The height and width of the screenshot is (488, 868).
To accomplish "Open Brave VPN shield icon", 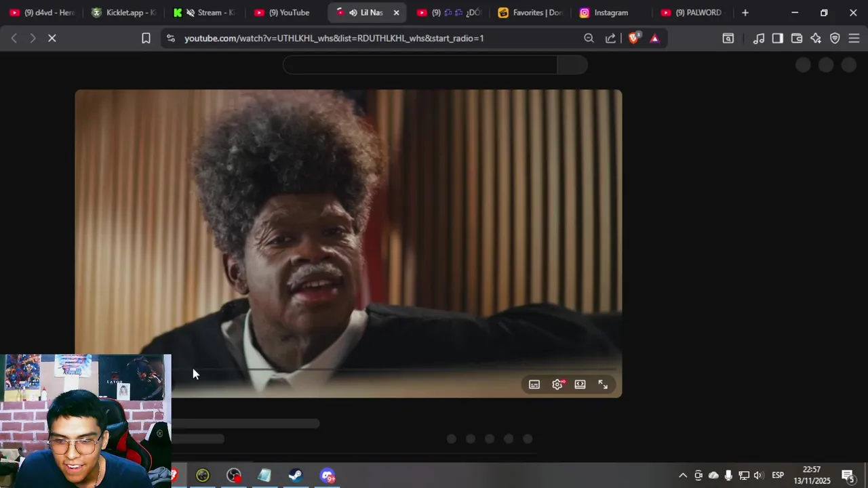I will click(x=835, y=39).
